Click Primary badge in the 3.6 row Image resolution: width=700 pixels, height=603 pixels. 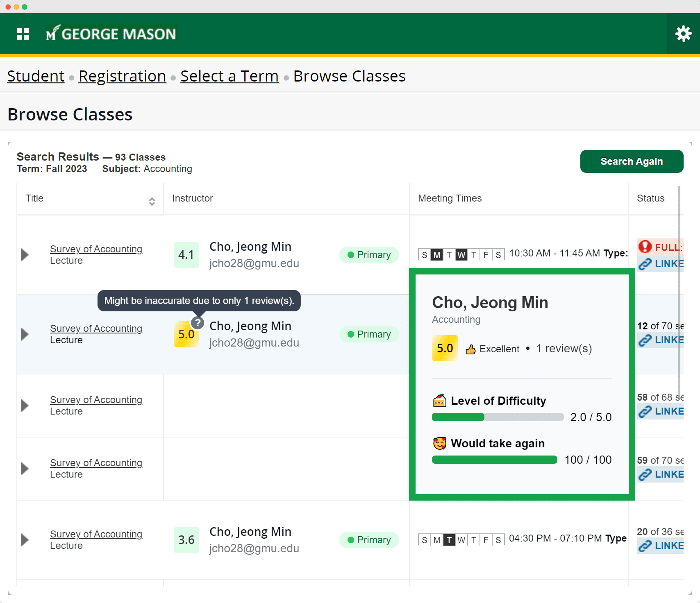[369, 540]
